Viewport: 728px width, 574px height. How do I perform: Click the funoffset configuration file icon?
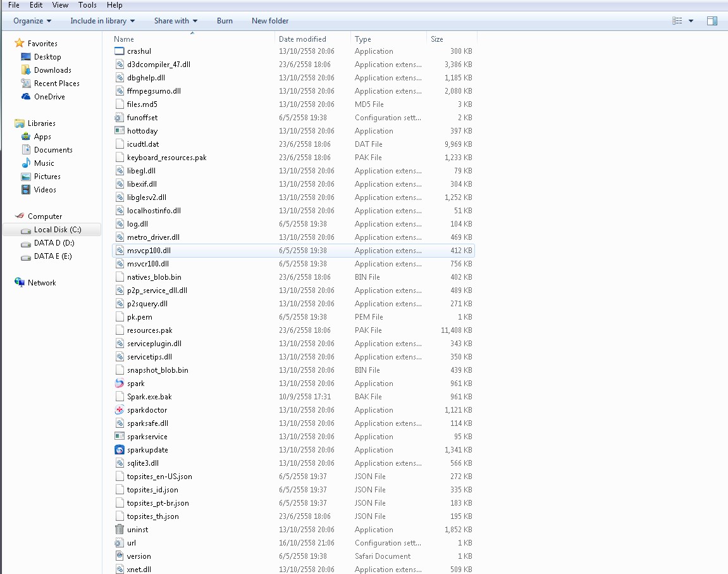point(120,118)
